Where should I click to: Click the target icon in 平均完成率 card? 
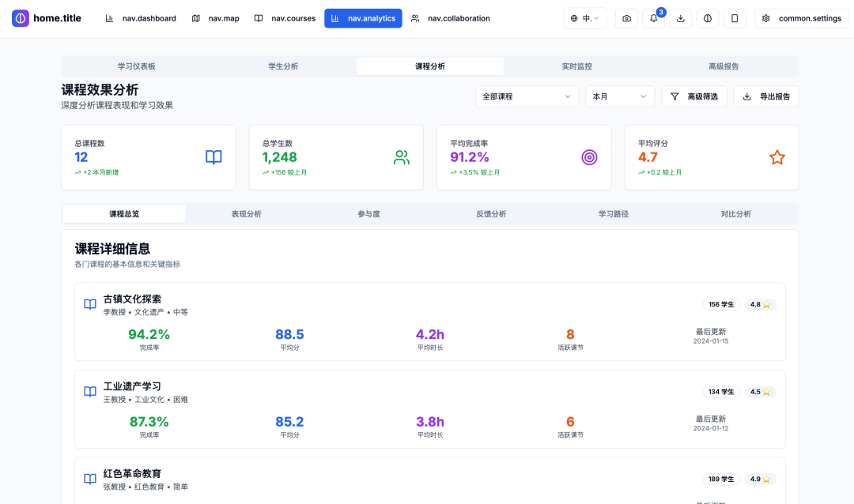[589, 157]
